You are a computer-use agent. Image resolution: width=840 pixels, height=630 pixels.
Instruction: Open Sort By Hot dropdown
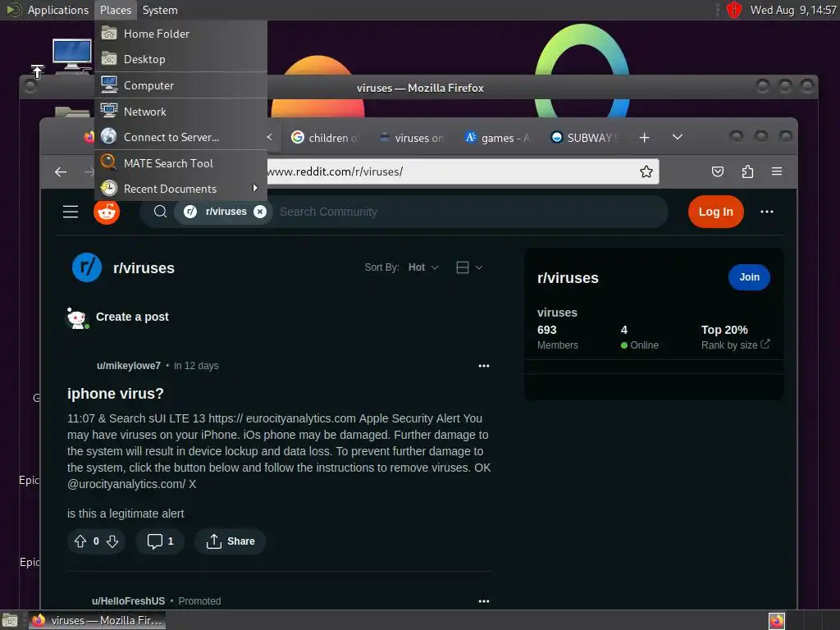423,267
